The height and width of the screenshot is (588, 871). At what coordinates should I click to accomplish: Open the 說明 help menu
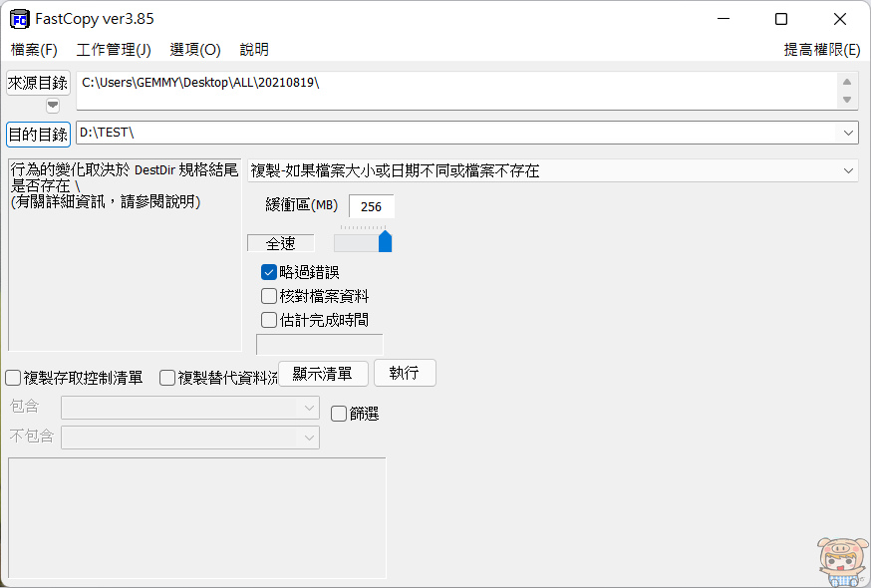(x=254, y=50)
